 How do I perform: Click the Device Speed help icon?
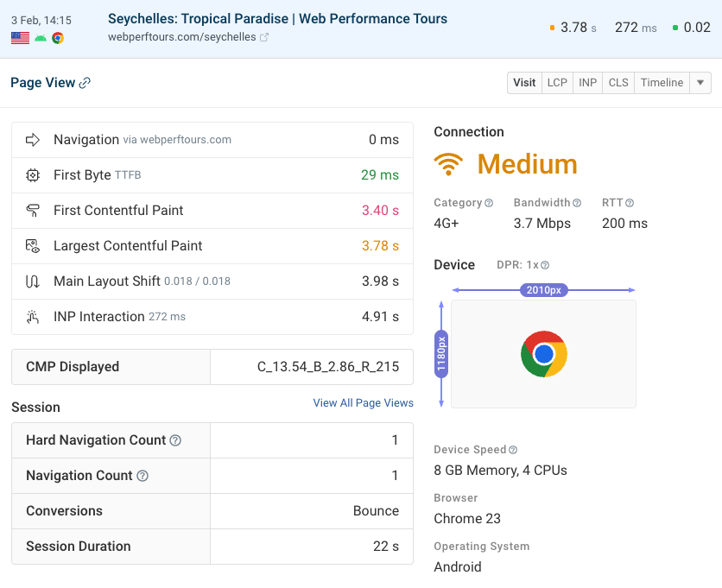coord(513,450)
